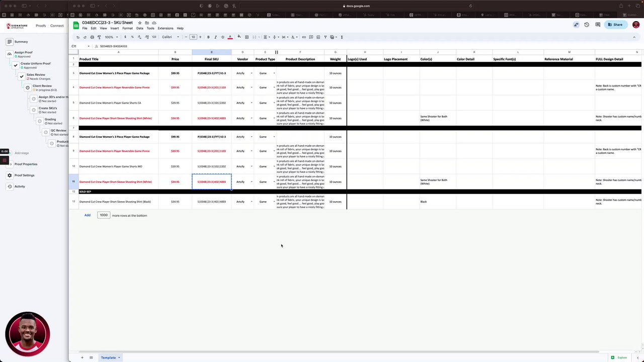Screen dimensions: 644x362
Task: Toggle strikethrough formatting
Action: [222, 37]
